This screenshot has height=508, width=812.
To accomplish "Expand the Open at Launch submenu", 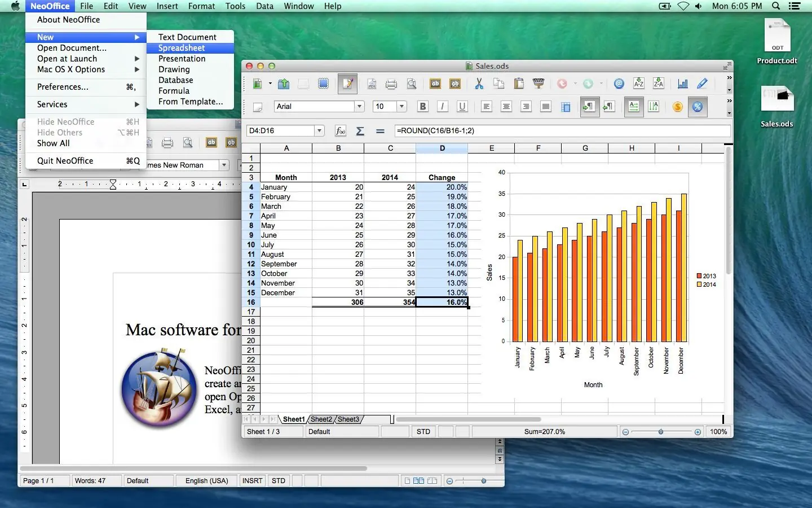I will [86, 59].
